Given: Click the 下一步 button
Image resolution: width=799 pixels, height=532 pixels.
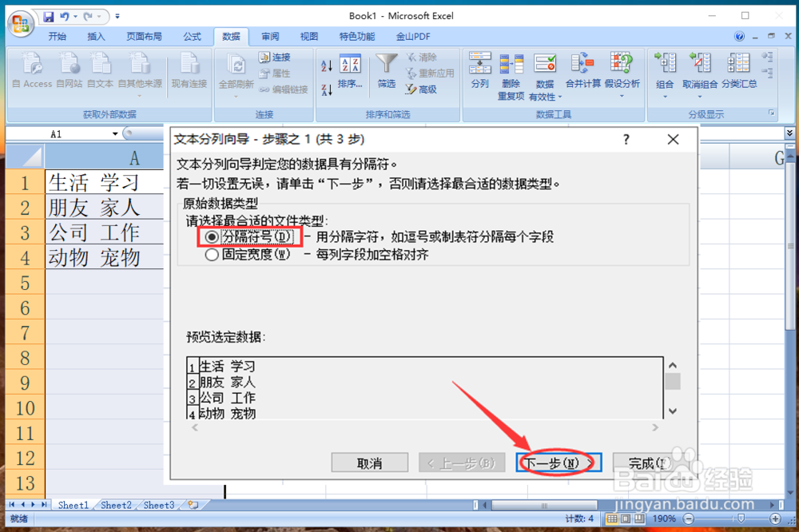Looking at the screenshot, I should [558, 463].
